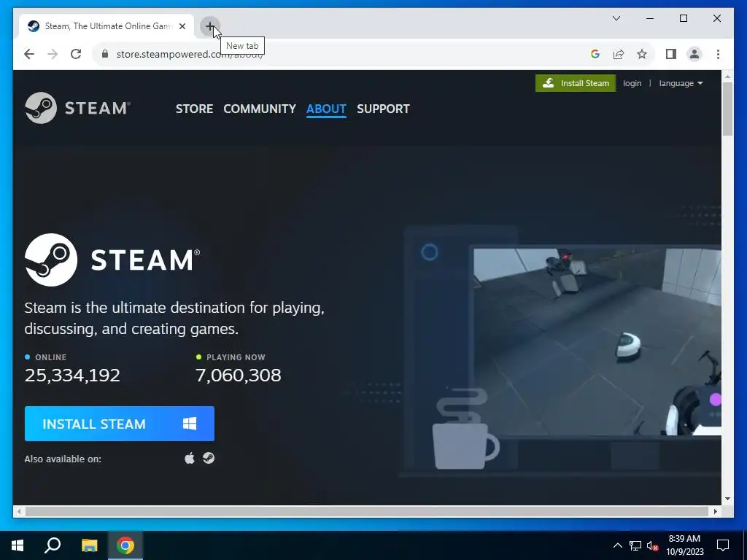Open the COMMUNITY menu
Viewport: 747px width, 560px height.
pyautogui.click(x=260, y=109)
